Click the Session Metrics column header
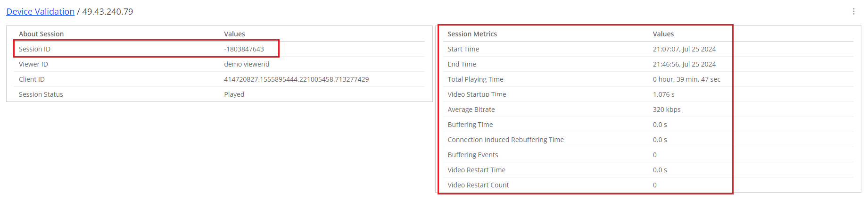 coord(472,34)
